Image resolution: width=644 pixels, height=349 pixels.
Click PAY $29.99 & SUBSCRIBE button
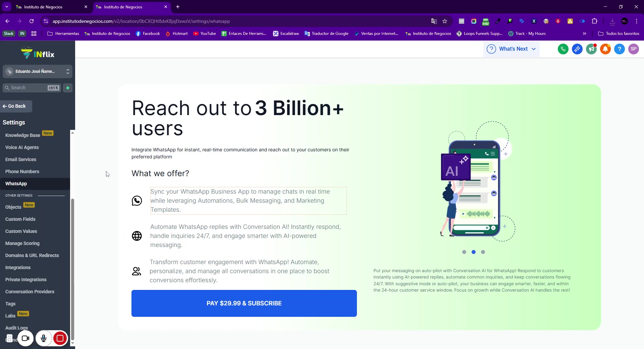(x=244, y=303)
